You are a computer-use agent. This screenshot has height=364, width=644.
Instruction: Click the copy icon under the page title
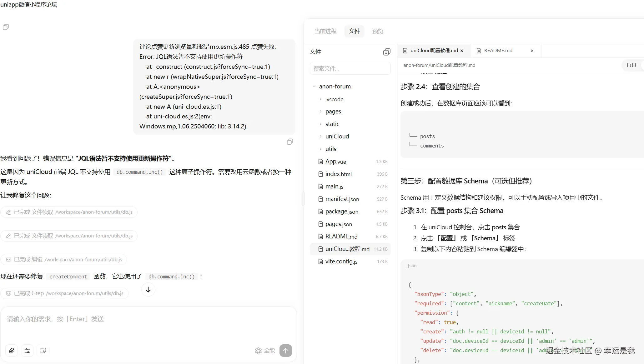[6, 27]
